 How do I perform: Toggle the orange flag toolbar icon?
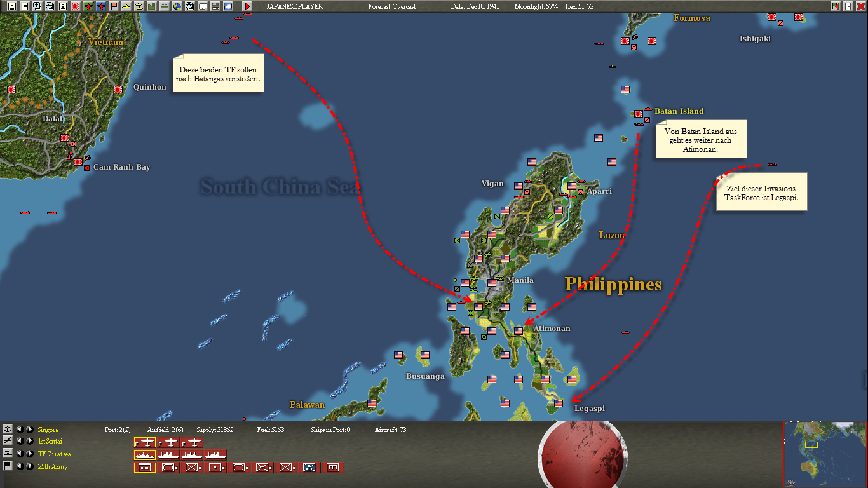(114, 6)
